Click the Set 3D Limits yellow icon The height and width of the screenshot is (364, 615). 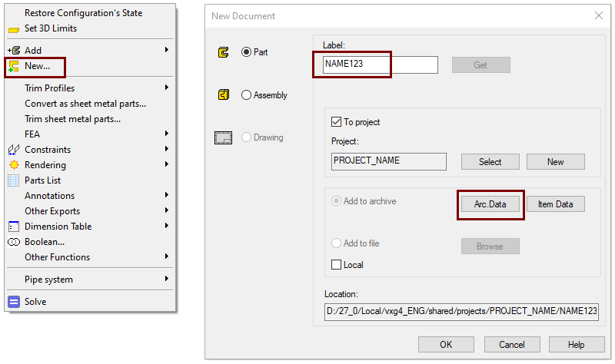13,29
